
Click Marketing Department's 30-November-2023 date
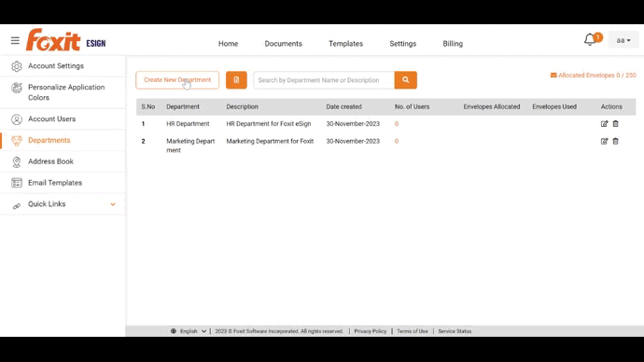tap(353, 141)
